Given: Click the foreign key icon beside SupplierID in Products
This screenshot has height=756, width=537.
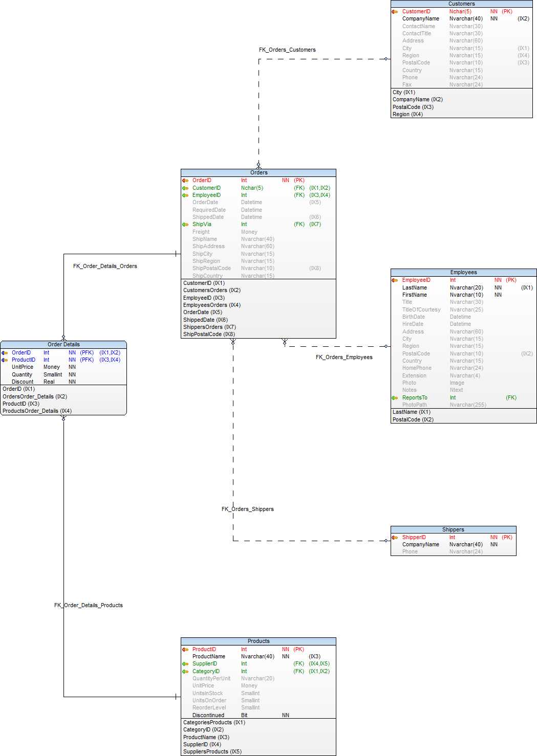Looking at the screenshot, I should pos(185,663).
